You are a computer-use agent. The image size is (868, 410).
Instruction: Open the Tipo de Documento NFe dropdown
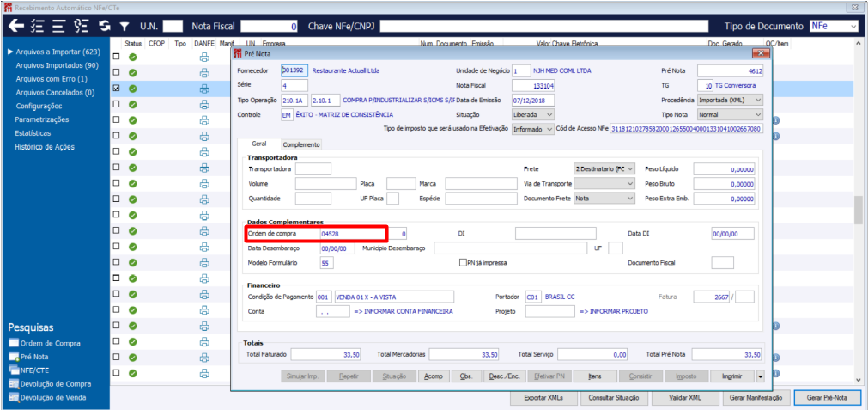tap(833, 26)
